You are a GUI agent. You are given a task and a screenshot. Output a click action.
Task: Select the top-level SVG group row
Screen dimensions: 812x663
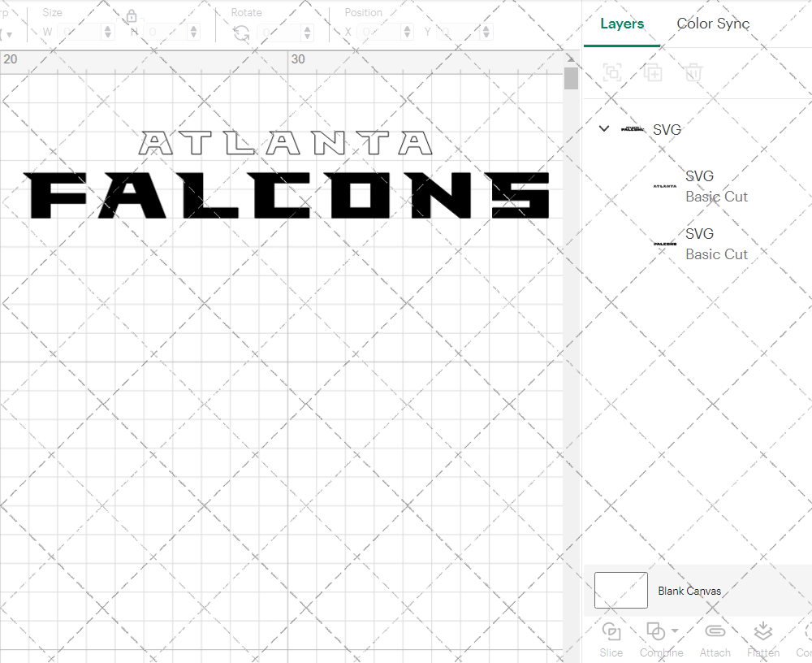[698, 129]
